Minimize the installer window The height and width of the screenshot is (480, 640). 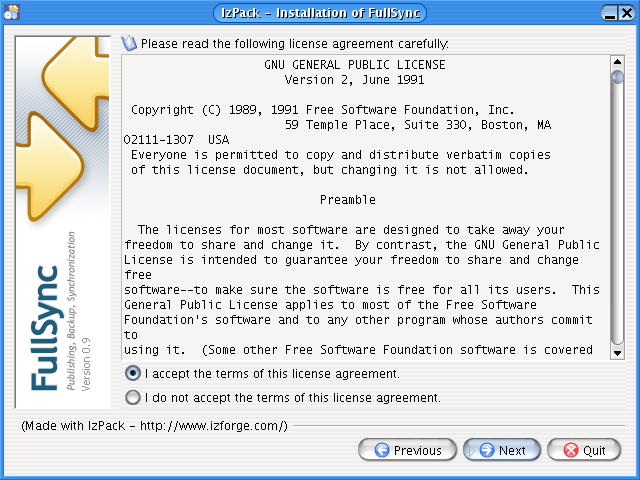(x=609, y=13)
